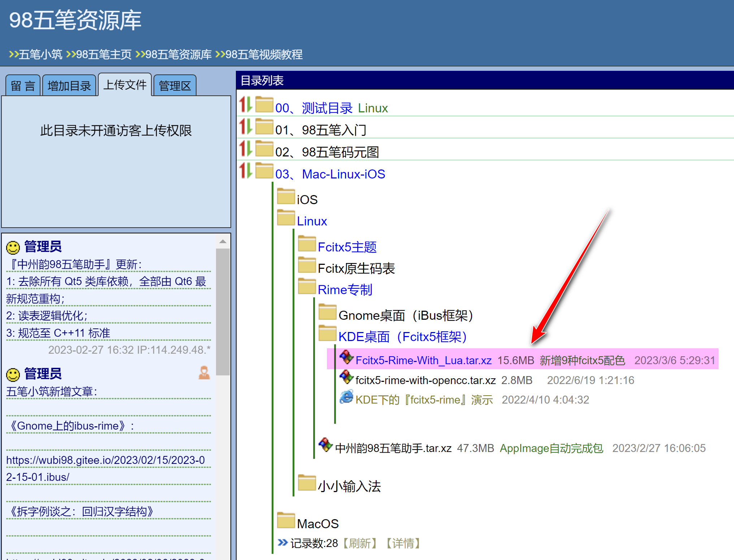Click the orange user avatar icon in the second 管理员 message
This screenshot has width=734, height=560.
coord(204,372)
